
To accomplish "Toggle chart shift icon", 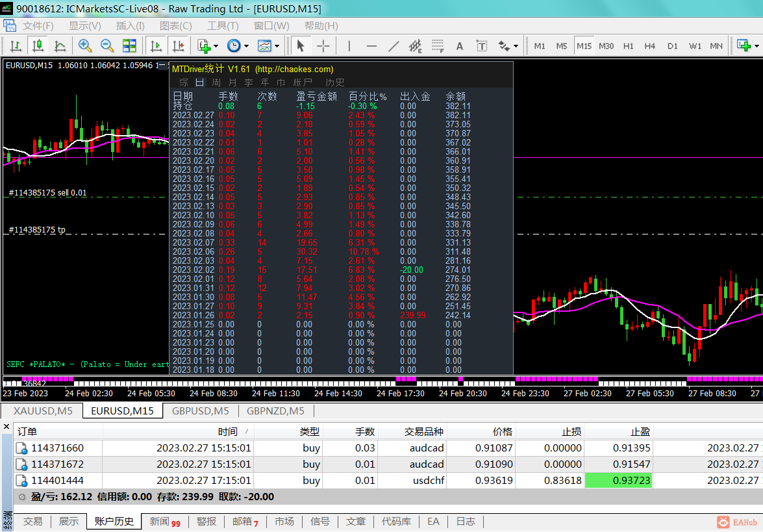I will pyautogui.click(x=178, y=45).
